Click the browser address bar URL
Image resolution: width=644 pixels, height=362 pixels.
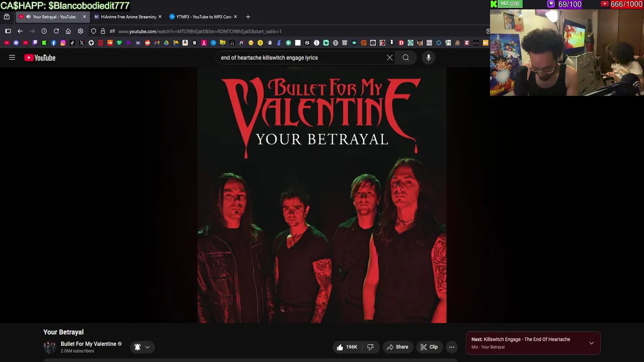[x=200, y=31]
